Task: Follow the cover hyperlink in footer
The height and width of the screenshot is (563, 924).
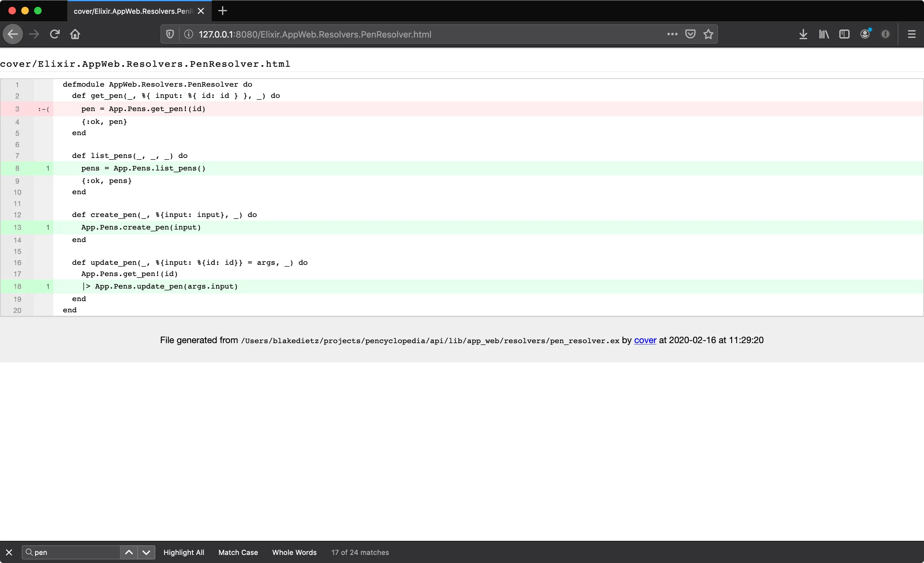Action: 645,340
